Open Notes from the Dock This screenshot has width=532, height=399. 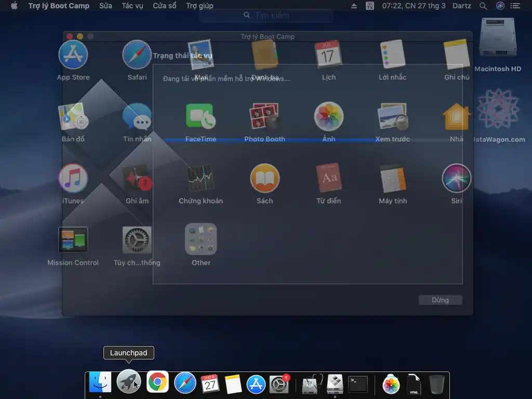coord(233,384)
